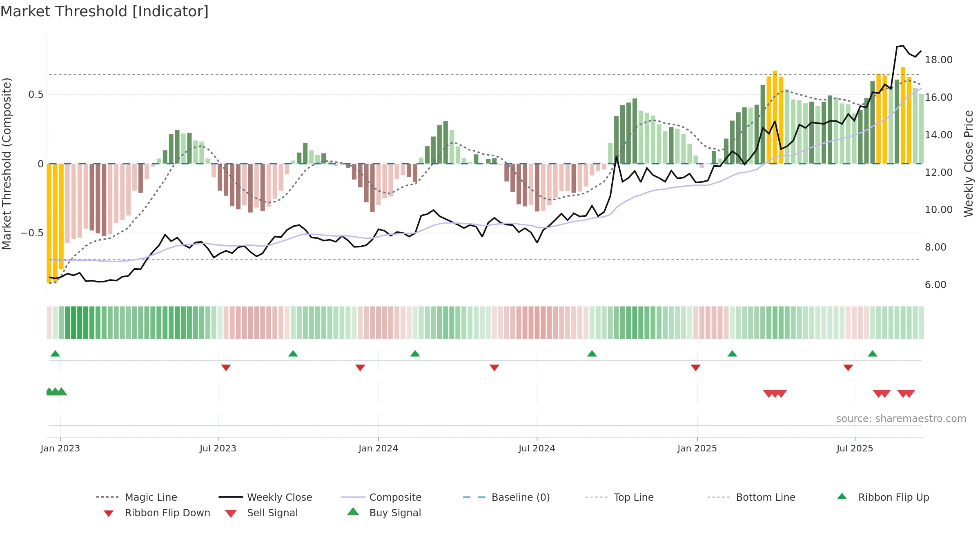Click the Ribbon Flip Up triangle after July 2025

(873, 353)
